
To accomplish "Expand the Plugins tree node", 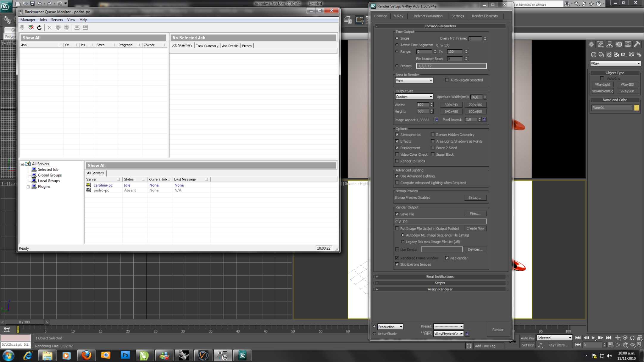I will click(28, 187).
